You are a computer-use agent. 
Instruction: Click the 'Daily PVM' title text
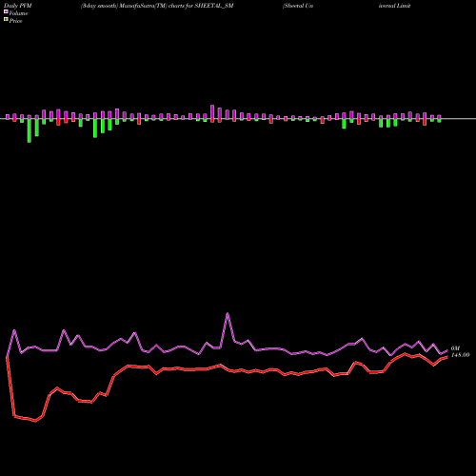pyautogui.click(x=18, y=6)
